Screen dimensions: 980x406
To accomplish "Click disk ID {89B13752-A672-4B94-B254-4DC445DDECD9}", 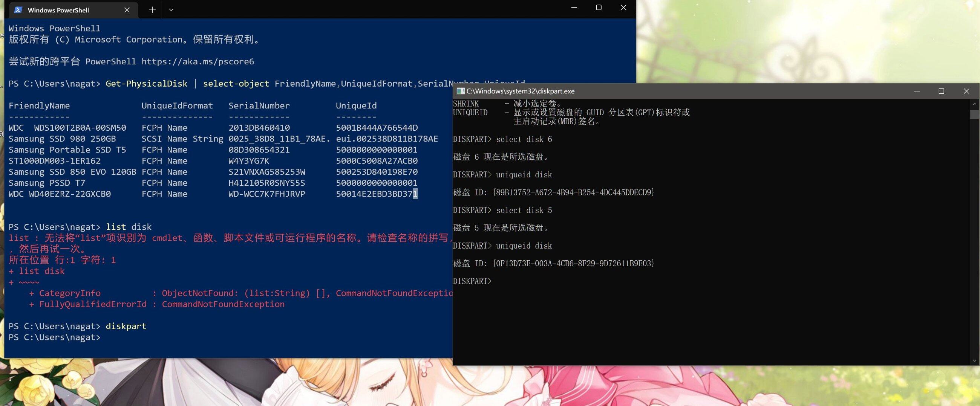I will (x=573, y=192).
